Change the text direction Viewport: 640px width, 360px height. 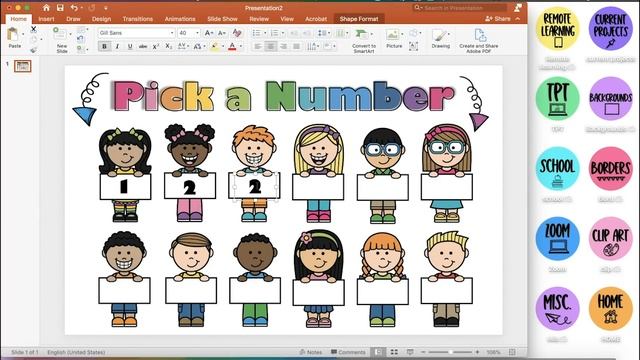pyautogui.click(x=312, y=47)
